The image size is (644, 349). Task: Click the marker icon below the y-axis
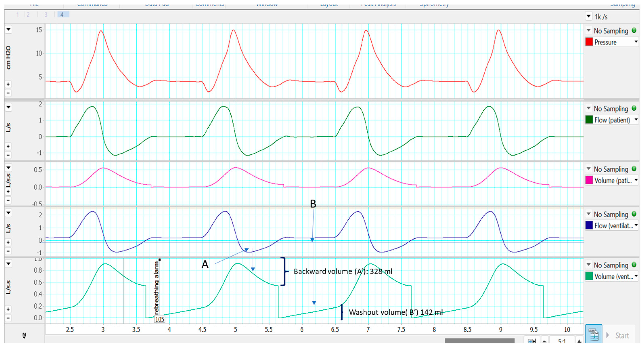tap(24, 335)
